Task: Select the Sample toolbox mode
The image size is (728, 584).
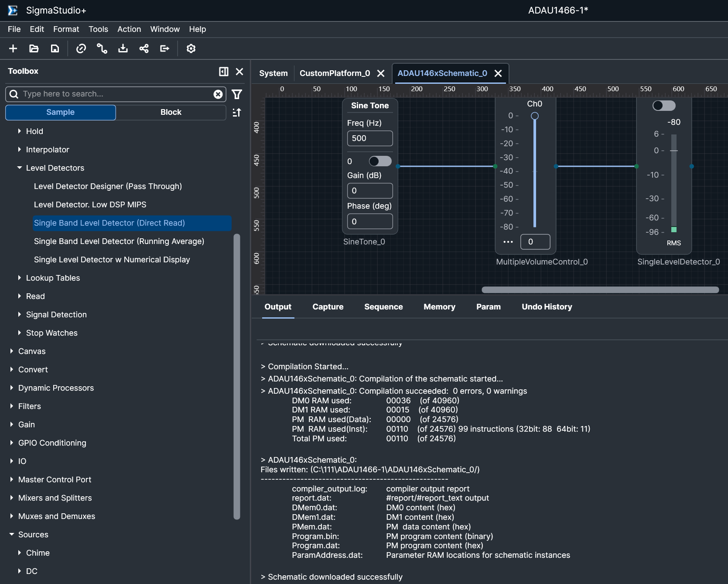Action: (x=61, y=112)
